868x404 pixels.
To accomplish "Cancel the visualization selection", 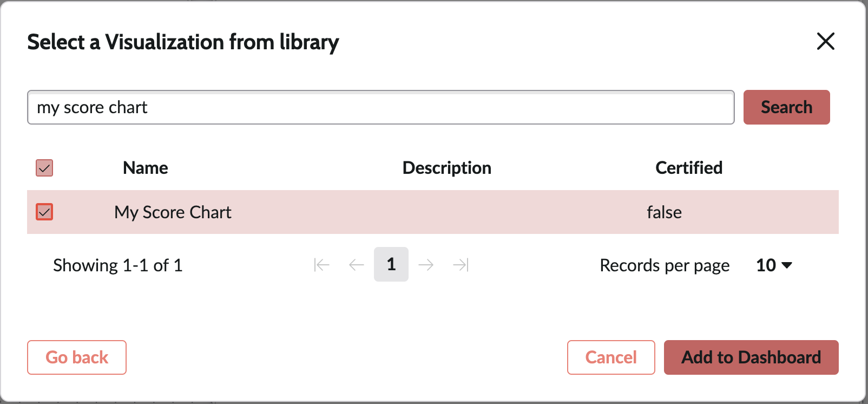I will click(x=610, y=357).
